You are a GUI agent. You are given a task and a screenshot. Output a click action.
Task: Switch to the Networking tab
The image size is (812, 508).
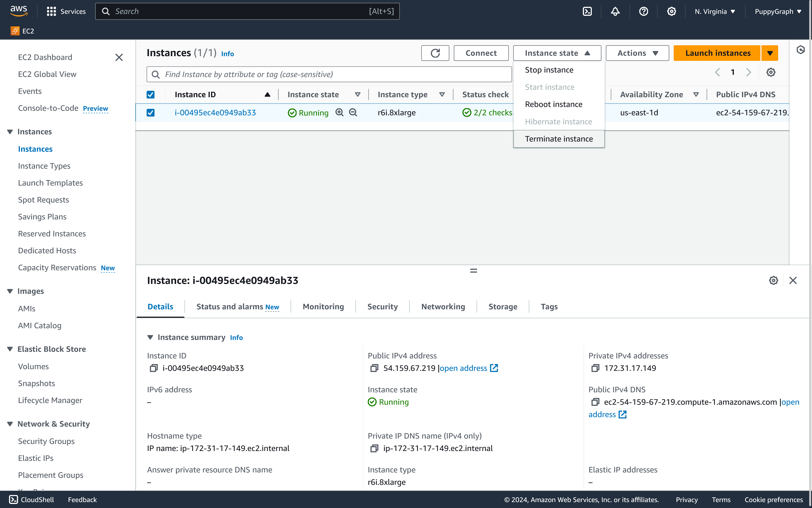pos(443,307)
